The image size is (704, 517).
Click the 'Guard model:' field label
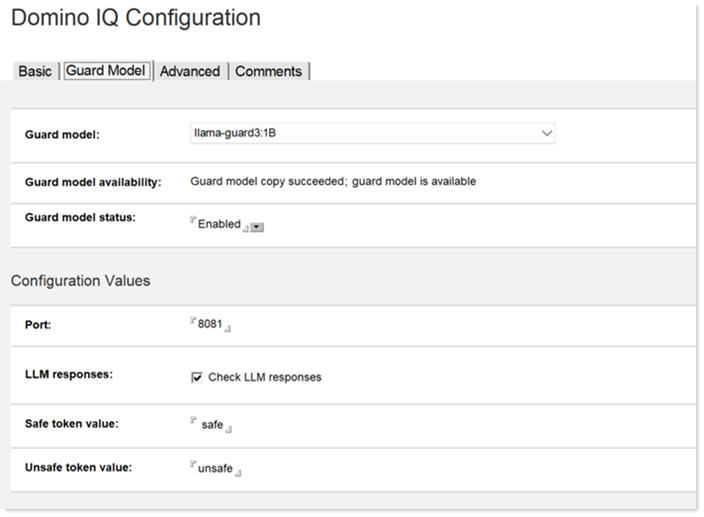coord(62,134)
